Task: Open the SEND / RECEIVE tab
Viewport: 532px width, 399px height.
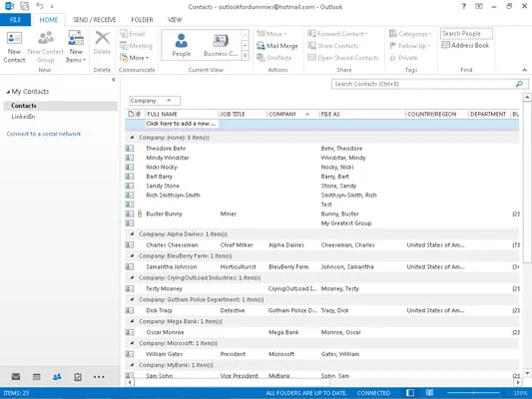Action: coord(94,20)
